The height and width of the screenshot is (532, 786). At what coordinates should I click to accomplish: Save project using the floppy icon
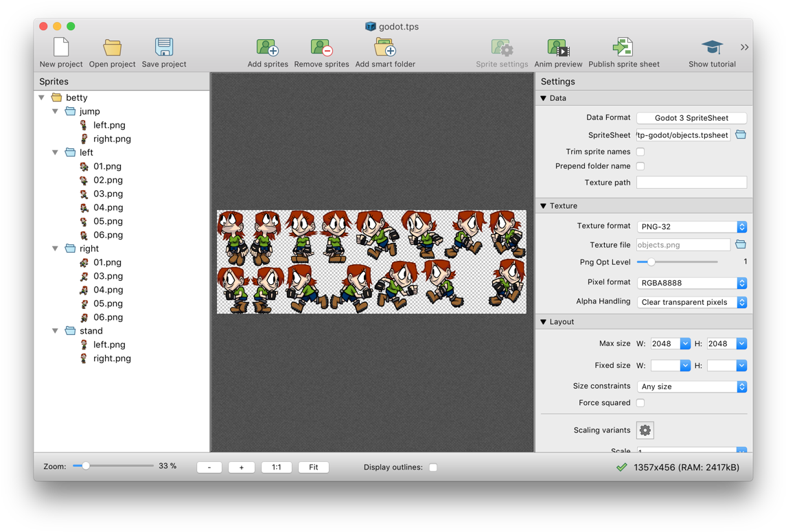click(164, 47)
